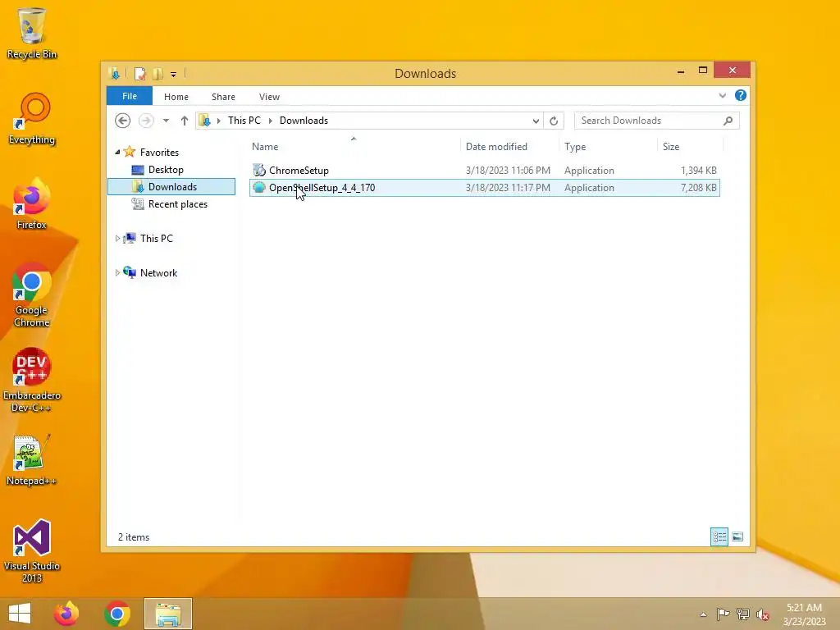Open the address bar history dropdown

click(536, 121)
